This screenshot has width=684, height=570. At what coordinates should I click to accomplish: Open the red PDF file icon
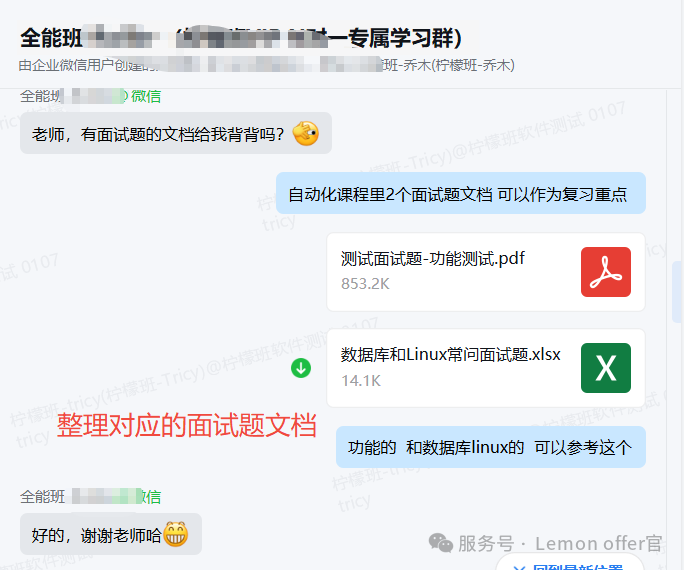[x=605, y=272]
